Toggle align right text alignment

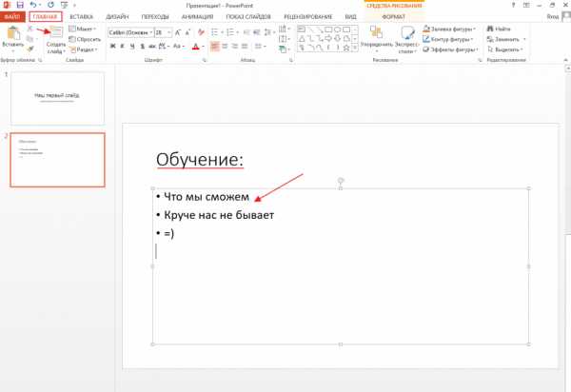point(235,47)
